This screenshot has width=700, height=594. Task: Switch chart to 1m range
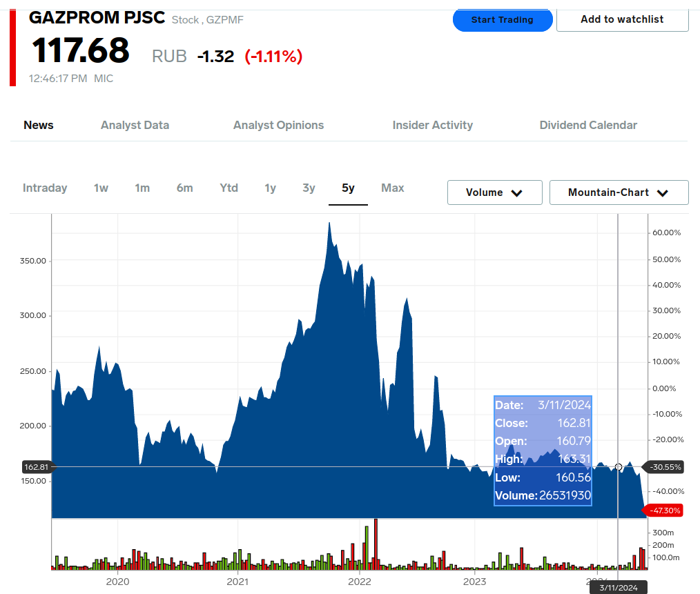pos(142,188)
